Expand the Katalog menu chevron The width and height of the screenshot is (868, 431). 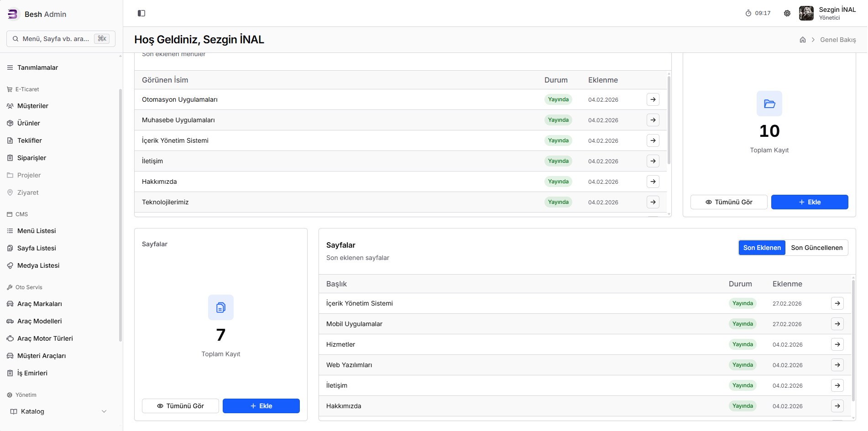pyautogui.click(x=104, y=411)
